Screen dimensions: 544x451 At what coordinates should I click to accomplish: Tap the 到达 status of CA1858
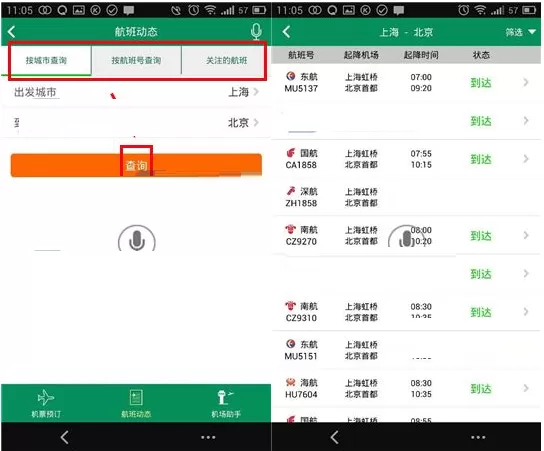tap(481, 159)
